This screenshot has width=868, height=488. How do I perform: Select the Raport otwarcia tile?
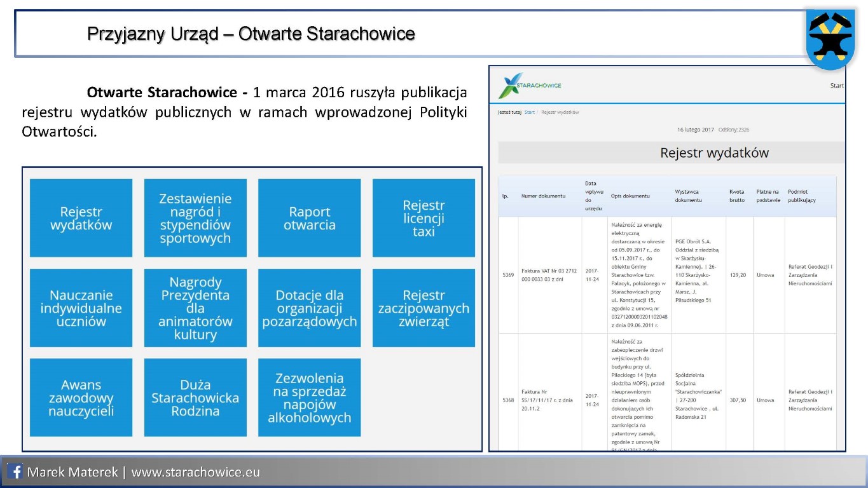click(309, 218)
